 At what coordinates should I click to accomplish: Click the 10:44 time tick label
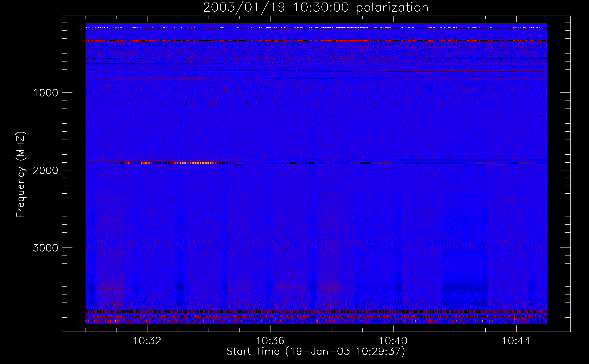[x=516, y=341]
